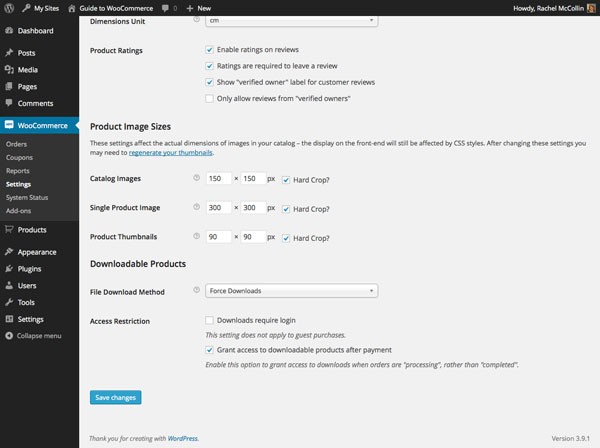Click Howdy, Rachel McCollin account link
The height and width of the screenshot is (448, 600).
[548, 8]
